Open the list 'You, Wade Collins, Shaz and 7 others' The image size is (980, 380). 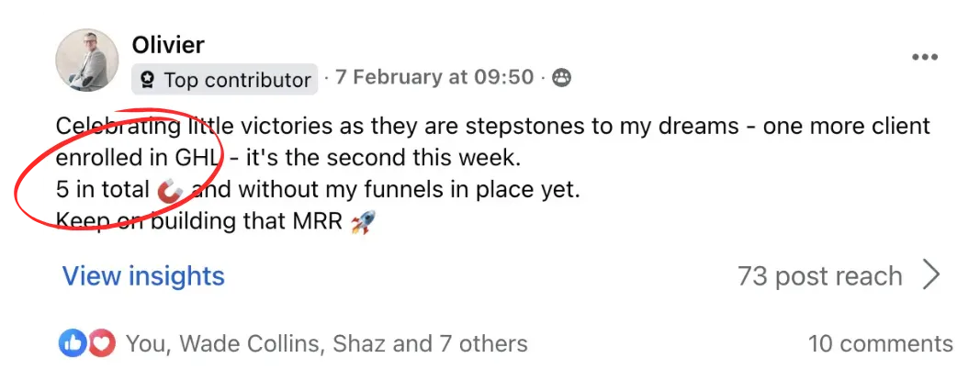click(x=326, y=344)
